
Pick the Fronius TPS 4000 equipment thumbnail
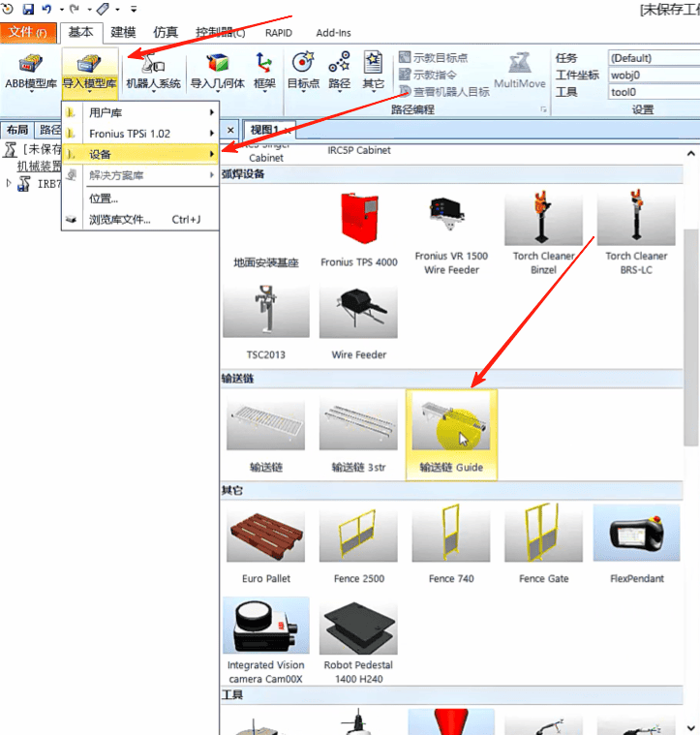pos(359,230)
